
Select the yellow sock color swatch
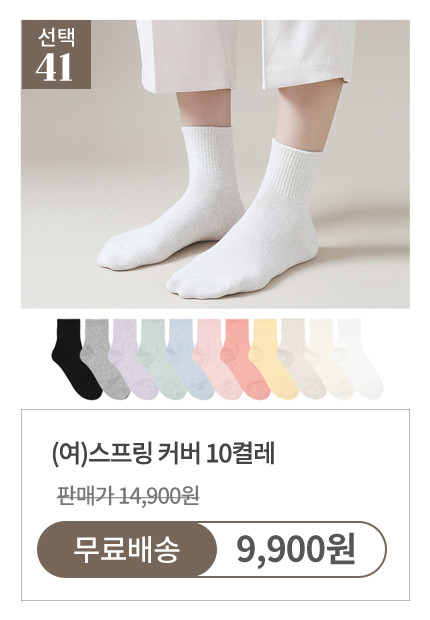point(273,359)
